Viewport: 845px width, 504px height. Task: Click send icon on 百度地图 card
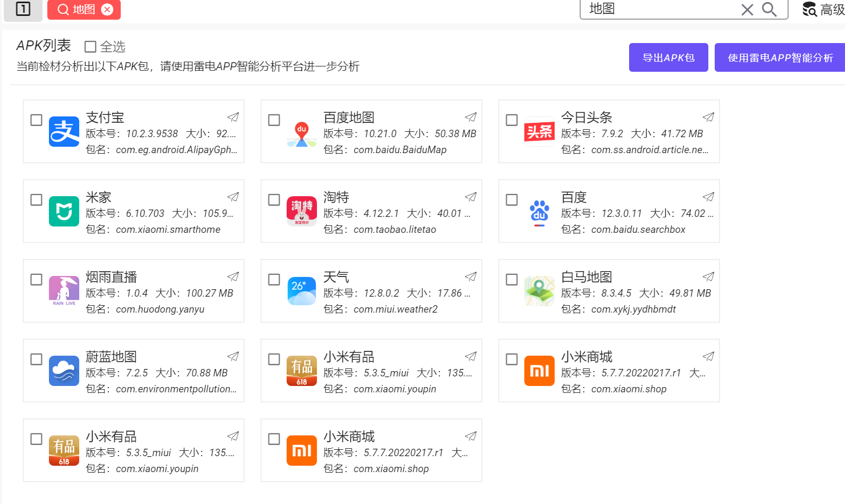coord(471,117)
